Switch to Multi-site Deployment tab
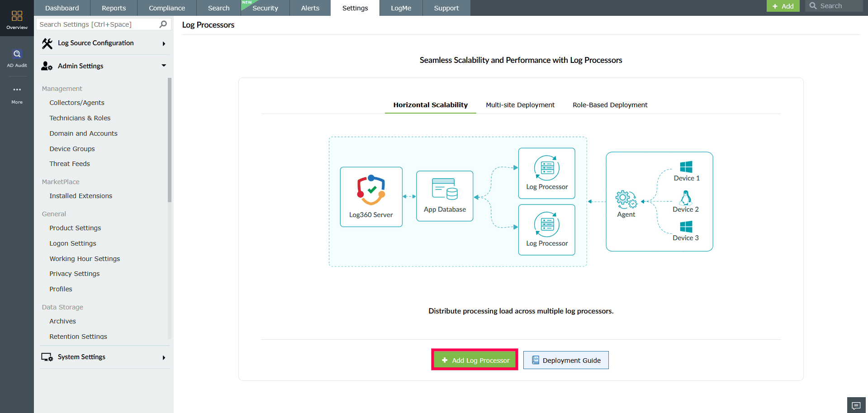Viewport: 868px width, 413px height. coord(520,105)
